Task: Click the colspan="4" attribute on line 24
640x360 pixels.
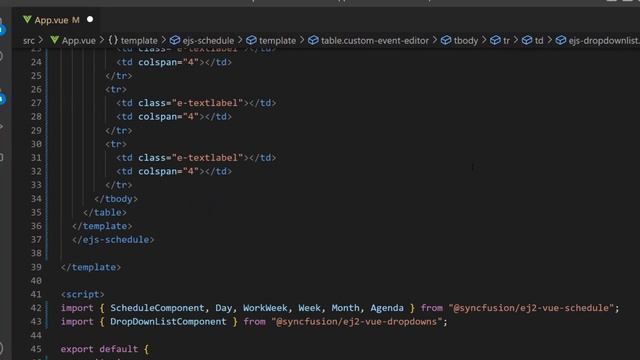Action: (168, 62)
